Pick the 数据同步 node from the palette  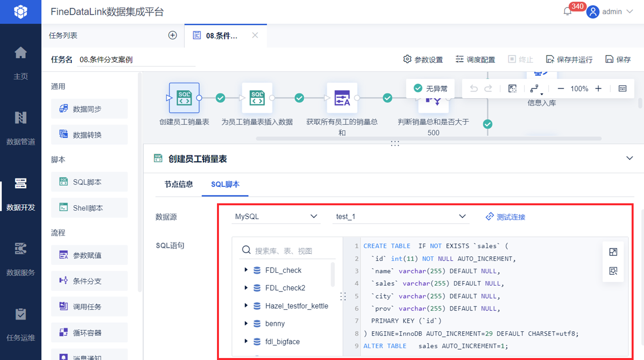pyautogui.click(x=89, y=109)
